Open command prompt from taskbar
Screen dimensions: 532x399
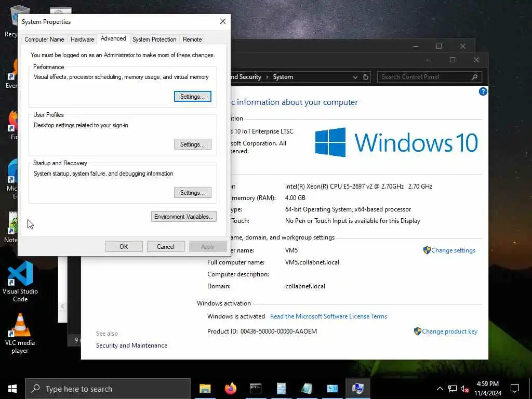(x=256, y=389)
